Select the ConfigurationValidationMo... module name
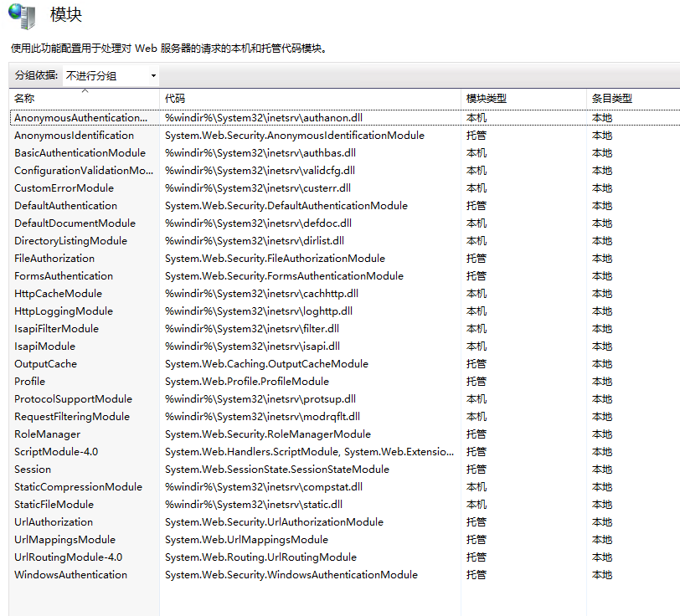 [84, 171]
